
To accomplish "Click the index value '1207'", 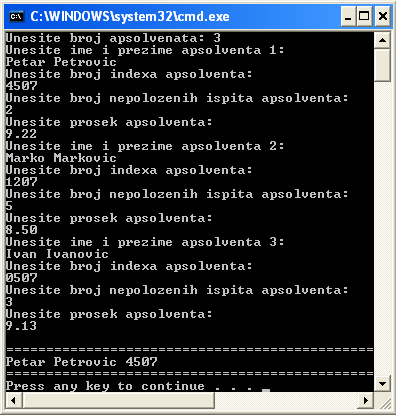I will [x=22, y=182].
